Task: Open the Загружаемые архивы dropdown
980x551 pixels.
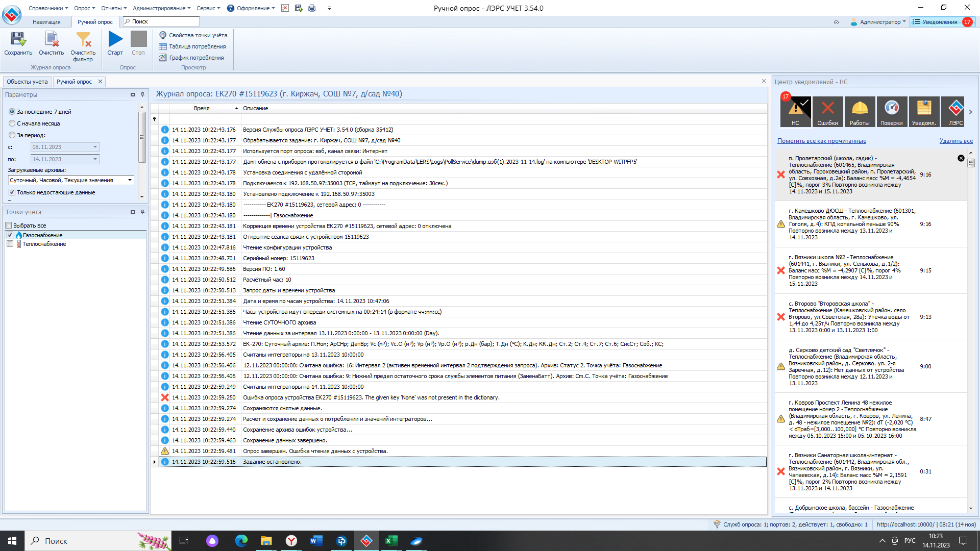Action: pyautogui.click(x=130, y=180)
